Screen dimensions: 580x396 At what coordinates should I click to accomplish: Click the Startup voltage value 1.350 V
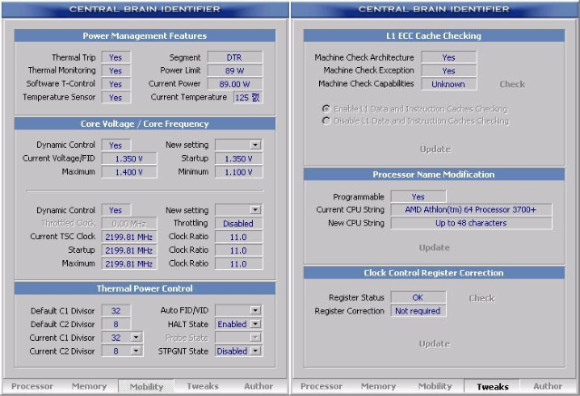(x=239, y=159)
